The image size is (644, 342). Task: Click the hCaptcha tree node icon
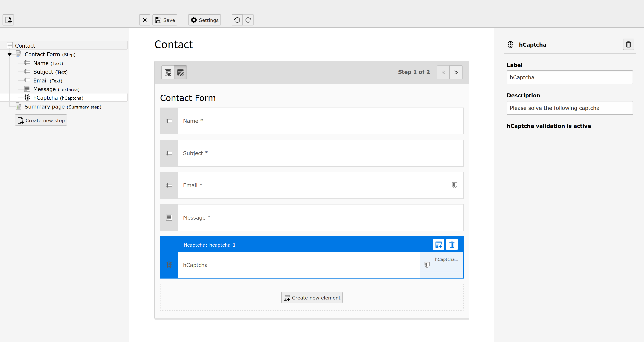(27, 97)
